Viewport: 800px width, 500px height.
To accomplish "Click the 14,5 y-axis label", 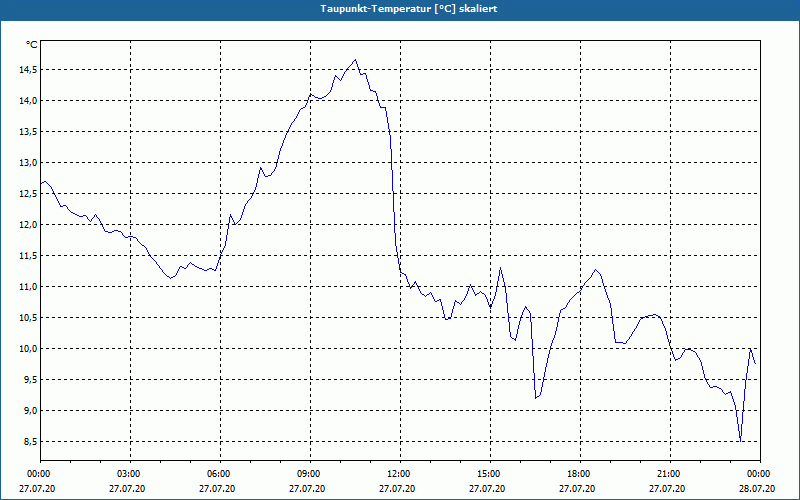I will click(29, 69).
